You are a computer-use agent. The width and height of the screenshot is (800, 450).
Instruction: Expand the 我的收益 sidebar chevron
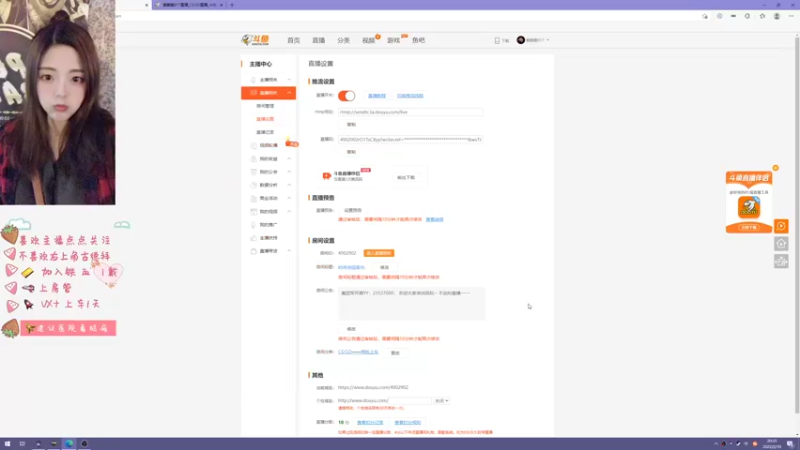click(x=289, y=159)
